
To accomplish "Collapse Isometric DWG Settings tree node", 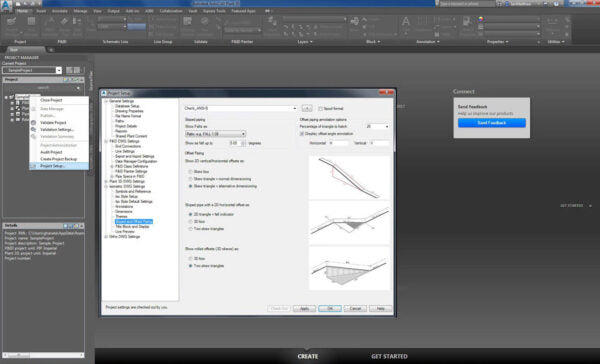I will click(106, 186).
